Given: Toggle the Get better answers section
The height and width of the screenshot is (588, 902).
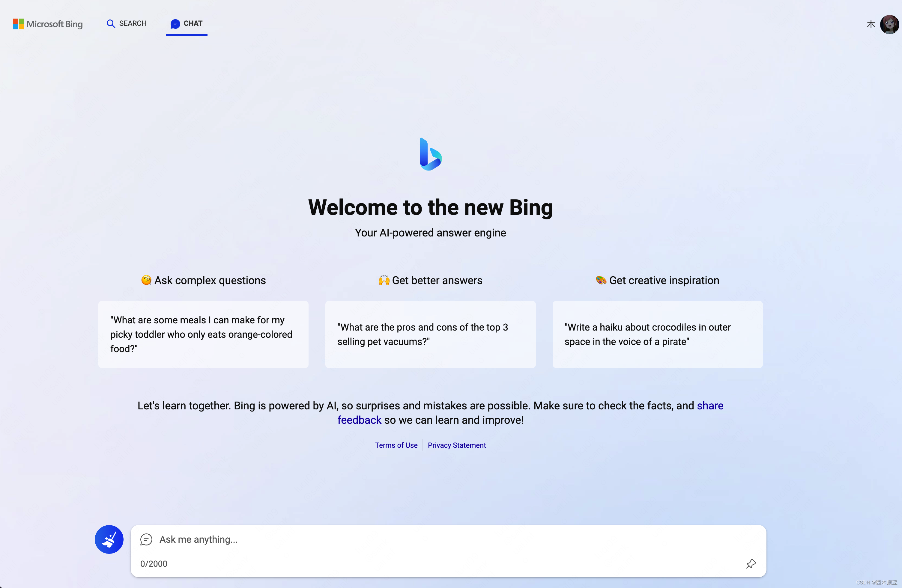Looking at the screenshot, I should (430, 281).
